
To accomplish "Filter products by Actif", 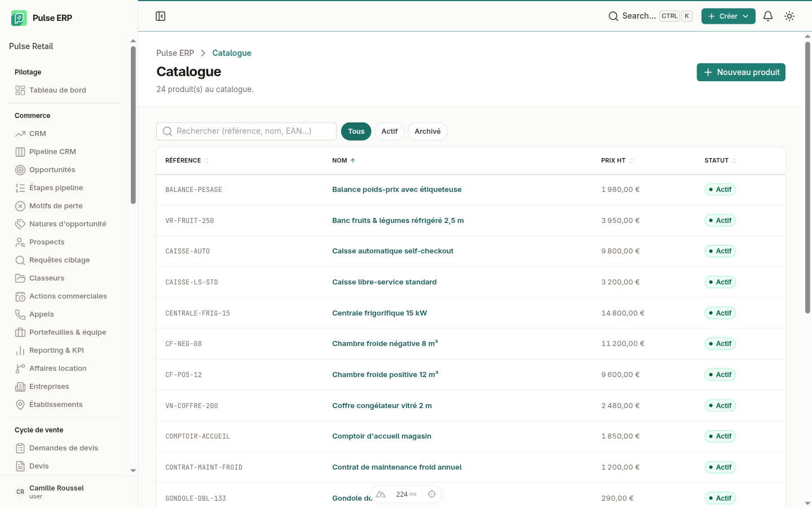I will pyautogui.click(x=390, y=132).
